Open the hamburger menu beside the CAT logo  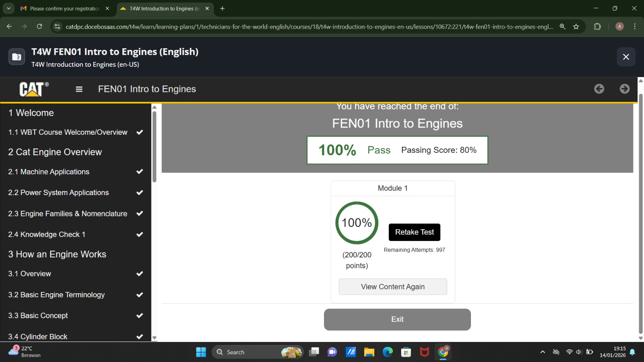(79, 89)
